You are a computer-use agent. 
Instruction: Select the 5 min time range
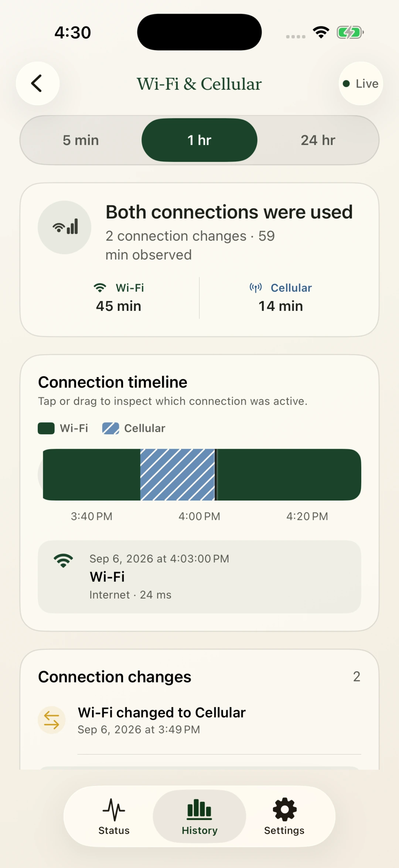81,140
